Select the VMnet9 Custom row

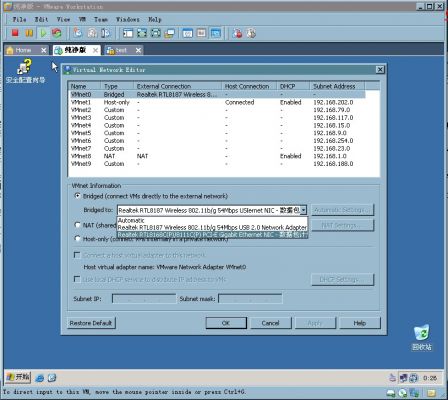(217, 164)
